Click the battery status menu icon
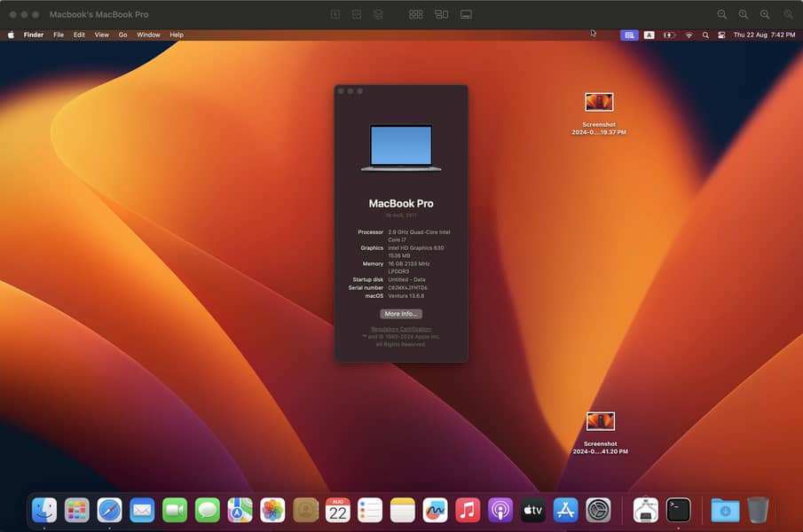The image size is (803, 532). click(668, 35)
